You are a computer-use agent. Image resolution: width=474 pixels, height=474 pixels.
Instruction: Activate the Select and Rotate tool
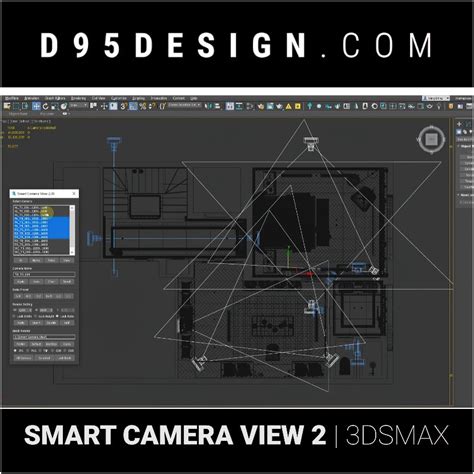45,106
